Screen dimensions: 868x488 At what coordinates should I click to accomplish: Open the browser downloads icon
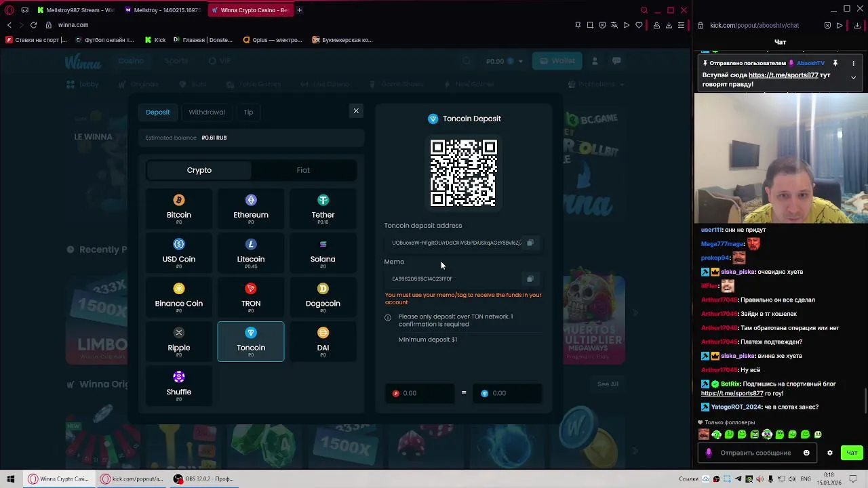[669, 25]
